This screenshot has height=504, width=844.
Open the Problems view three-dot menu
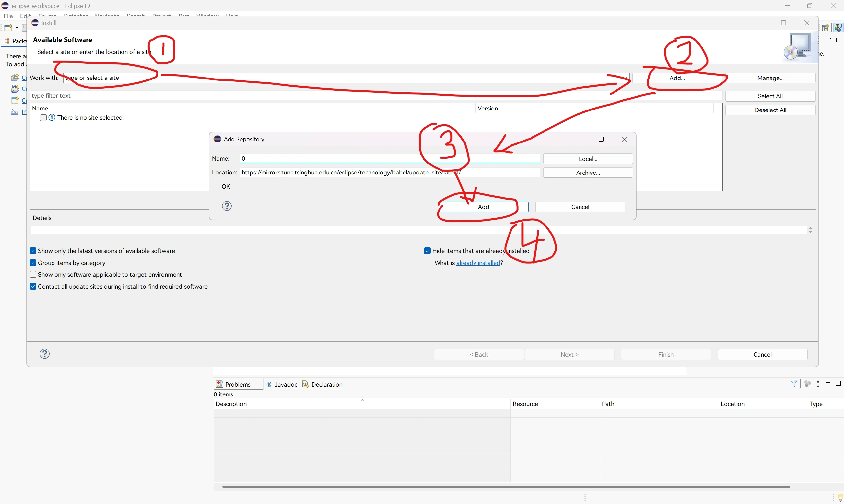tap(818, 383)
